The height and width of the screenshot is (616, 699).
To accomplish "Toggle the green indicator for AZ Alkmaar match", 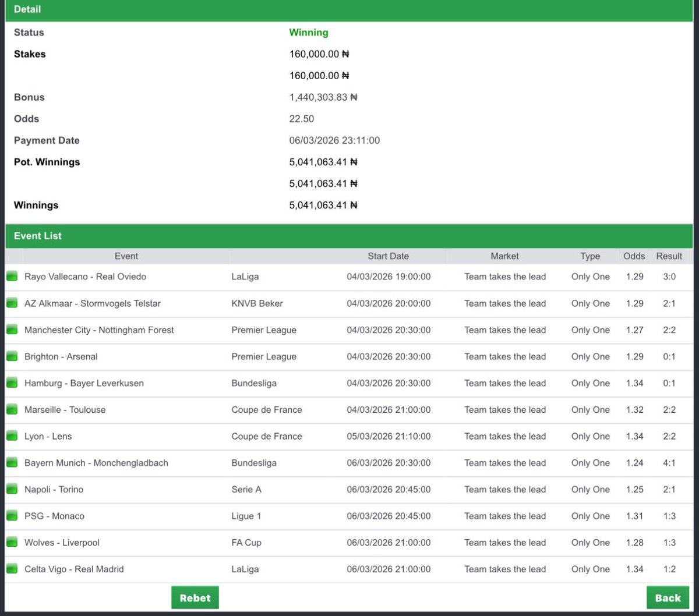I will coord(12,303).
